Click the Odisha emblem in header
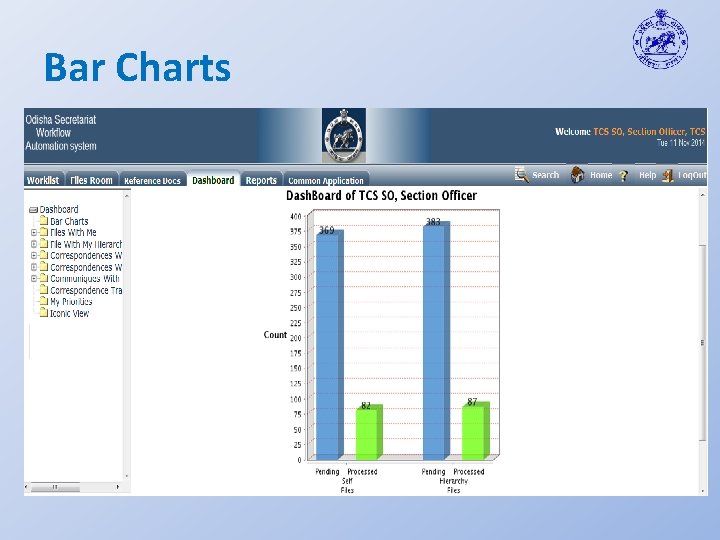 (344, 135)
